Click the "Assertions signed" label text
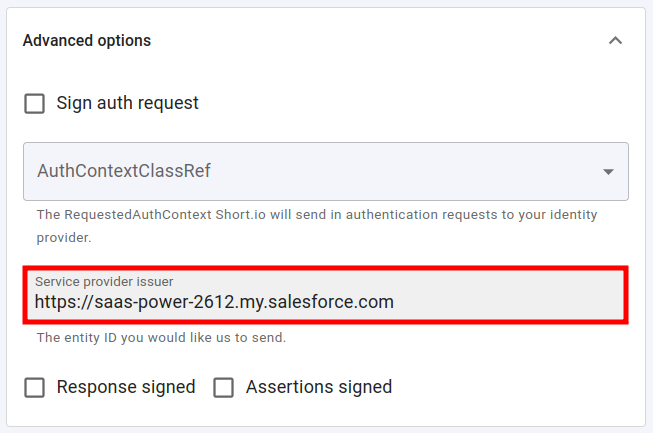Viewport: 653px width, 433px height. tap(318, 387)
